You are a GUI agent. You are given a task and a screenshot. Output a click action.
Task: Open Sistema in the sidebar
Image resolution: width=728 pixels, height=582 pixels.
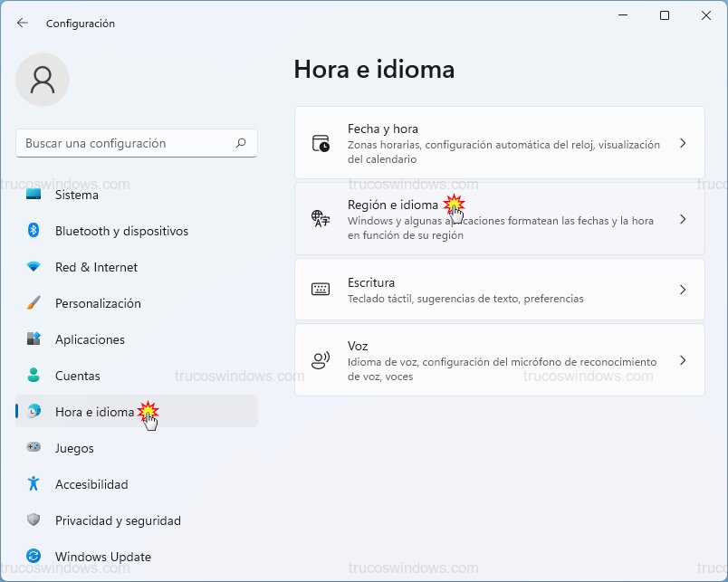coord(77,195)
